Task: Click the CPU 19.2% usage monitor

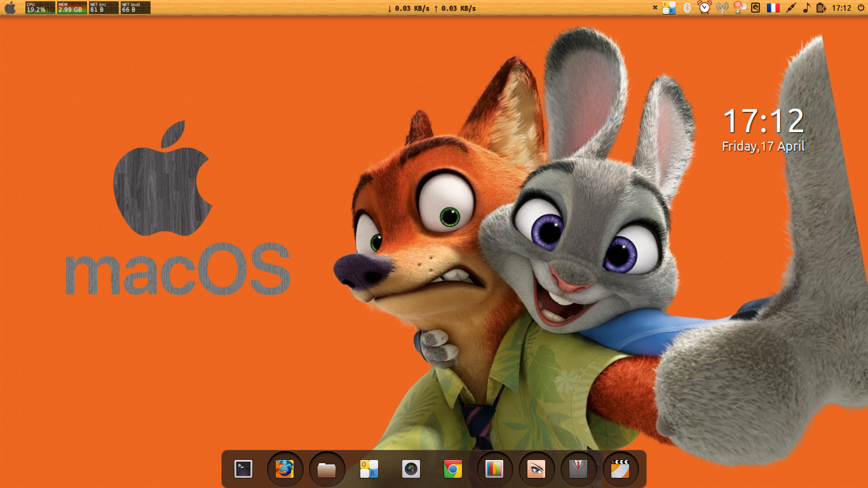Action: (40, 8)
